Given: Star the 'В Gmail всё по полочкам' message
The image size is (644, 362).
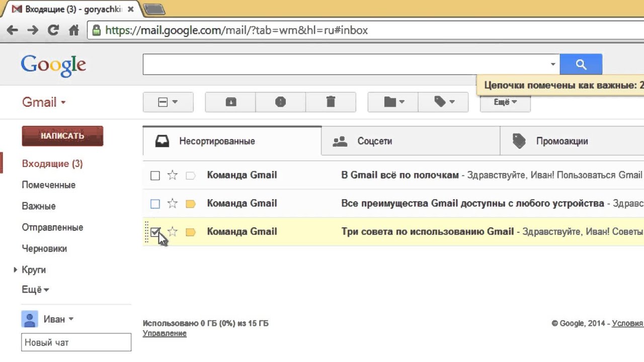Looking at the screenshot, I should (x=173, y=175).
